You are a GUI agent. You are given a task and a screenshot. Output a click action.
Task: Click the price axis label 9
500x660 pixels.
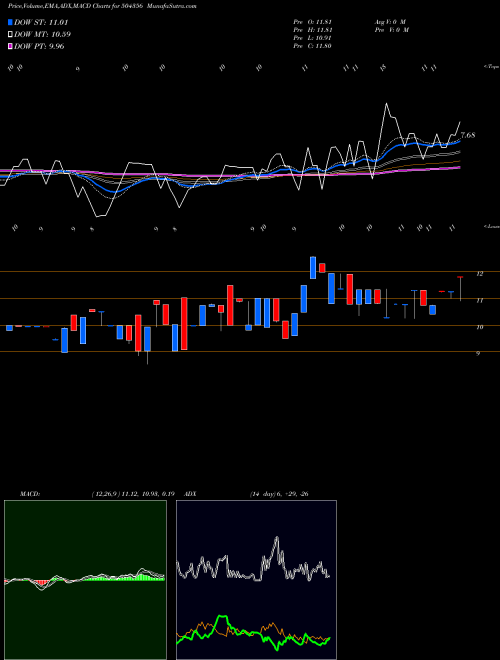click(478, 354)
